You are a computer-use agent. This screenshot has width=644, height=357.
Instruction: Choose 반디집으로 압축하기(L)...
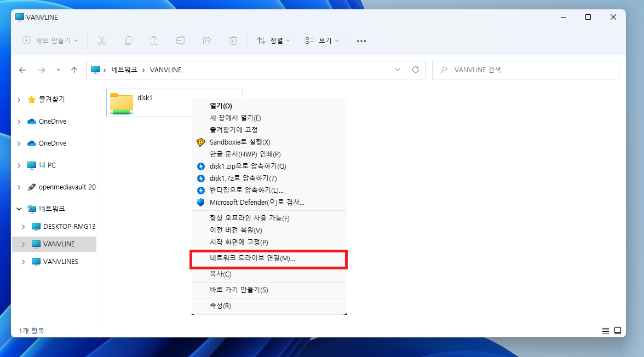click(x=269, y=190)
